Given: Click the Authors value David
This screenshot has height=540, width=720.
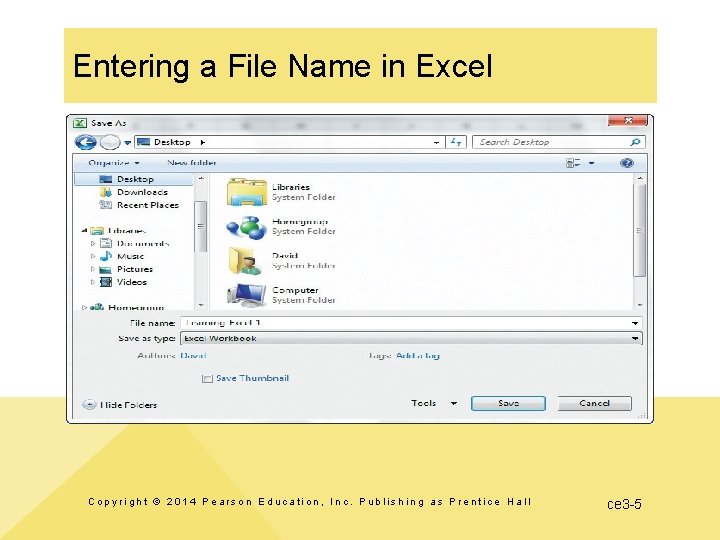Looking at the screenshot, I should tap(193, 355).
